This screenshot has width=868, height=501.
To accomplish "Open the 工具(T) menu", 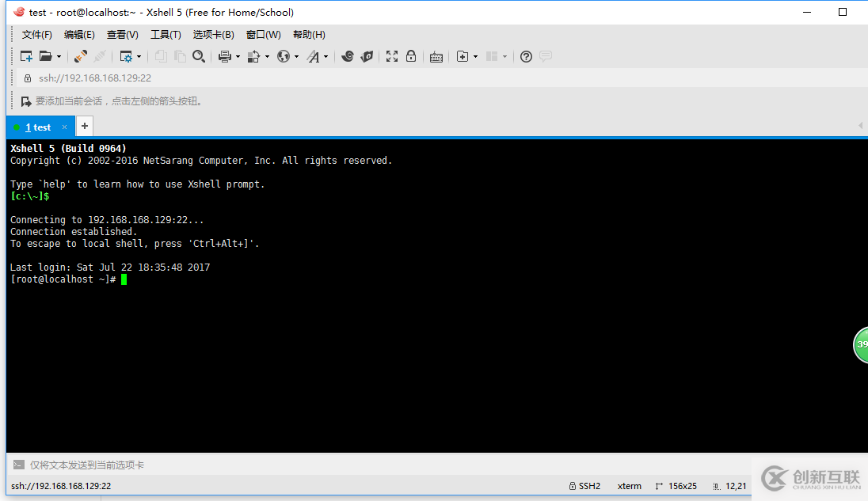I will coord(165,34).
